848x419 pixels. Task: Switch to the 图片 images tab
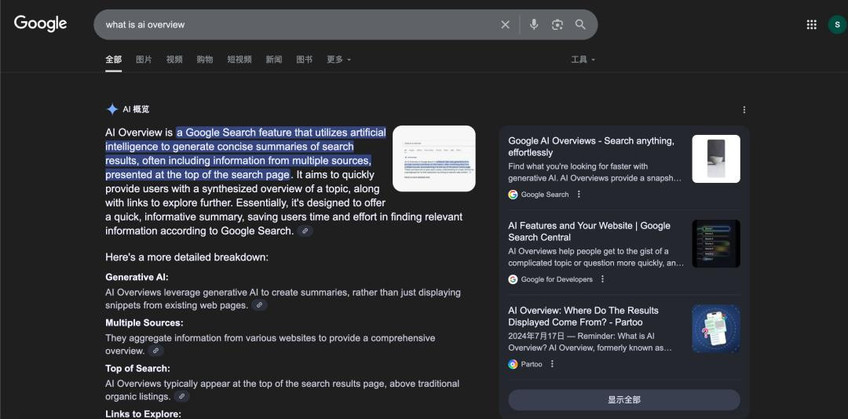coord(144,60)
